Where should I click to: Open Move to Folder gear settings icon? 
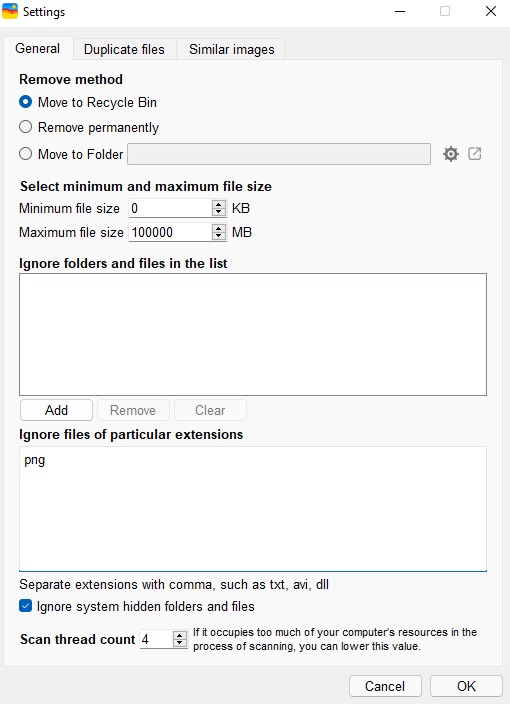(450, 154)
